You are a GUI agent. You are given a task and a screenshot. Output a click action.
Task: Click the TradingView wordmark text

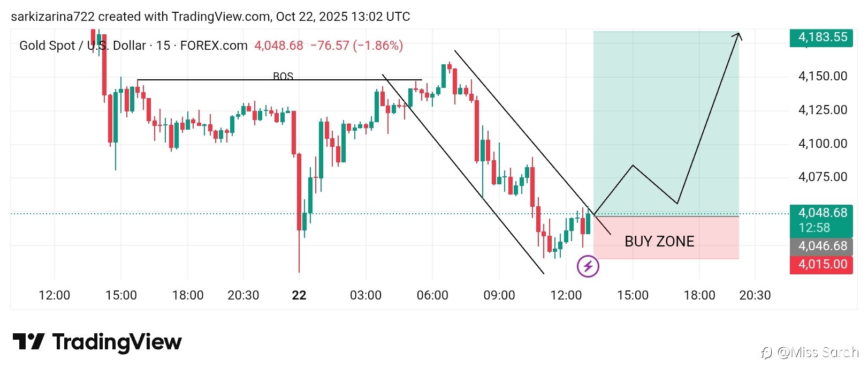[117, 342]
